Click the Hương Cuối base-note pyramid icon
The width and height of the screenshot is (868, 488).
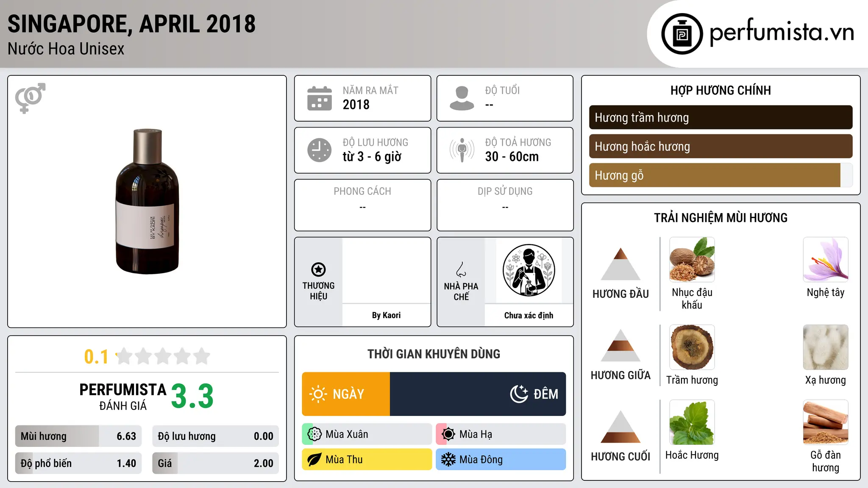point(620,427)
